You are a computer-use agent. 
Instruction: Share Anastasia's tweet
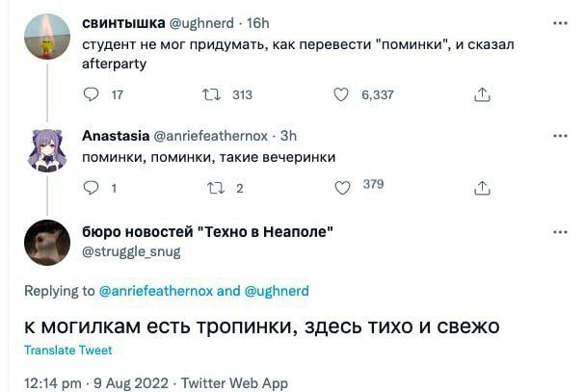pyautogui.click(x=483, y=188)
